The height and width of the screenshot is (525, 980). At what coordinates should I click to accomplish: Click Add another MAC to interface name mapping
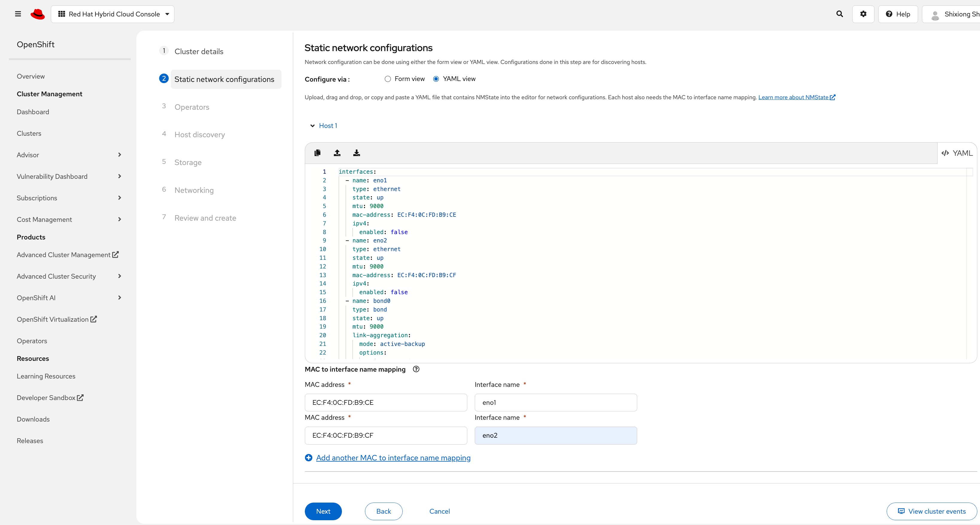393,458
